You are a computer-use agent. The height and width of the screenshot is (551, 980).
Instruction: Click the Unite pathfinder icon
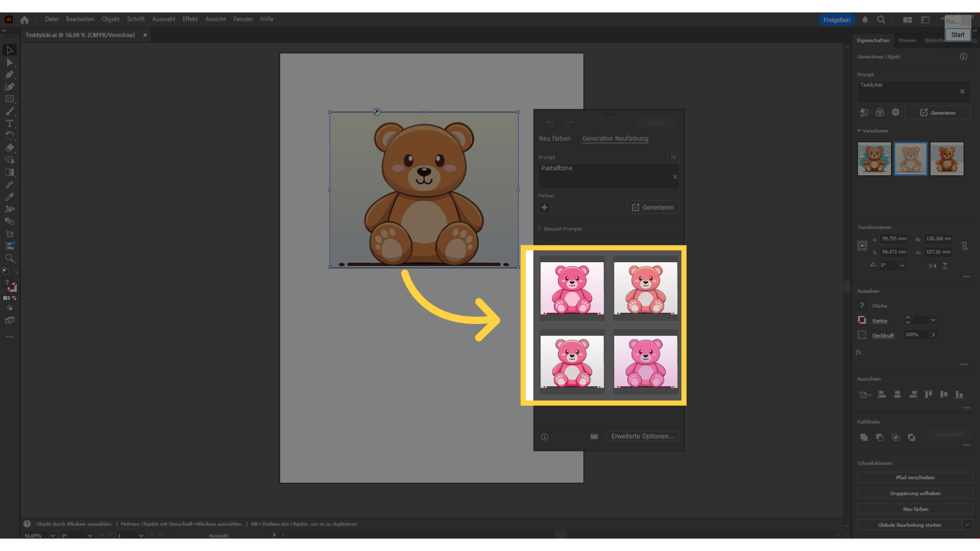pyautogui.click(x=864, y=437)
